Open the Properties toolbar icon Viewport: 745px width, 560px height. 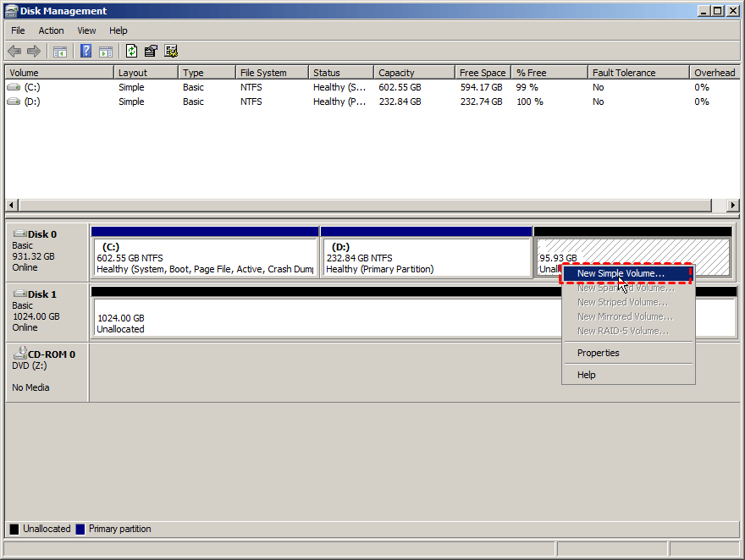tap(151, 51)
